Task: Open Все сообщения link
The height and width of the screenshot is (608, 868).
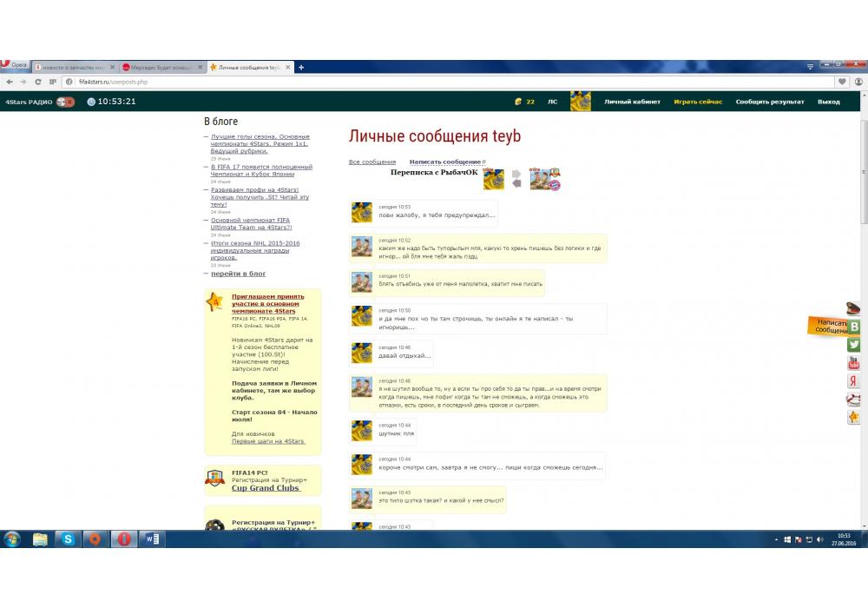Action: coord(372,162)
